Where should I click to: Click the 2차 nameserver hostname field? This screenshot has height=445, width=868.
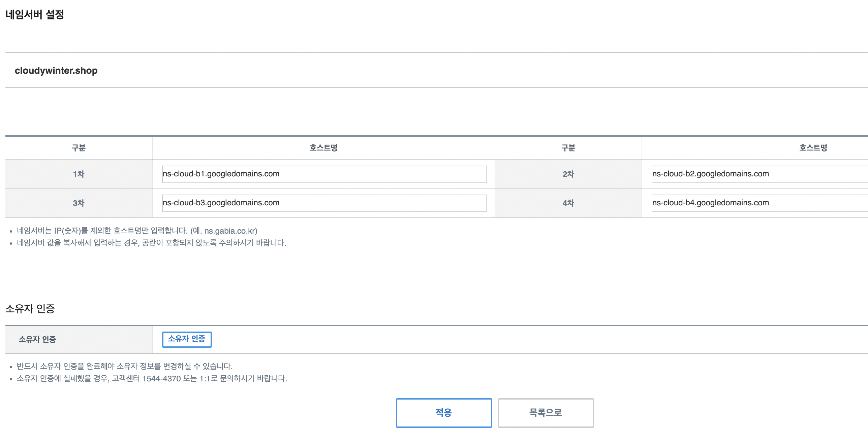point(758,174)
